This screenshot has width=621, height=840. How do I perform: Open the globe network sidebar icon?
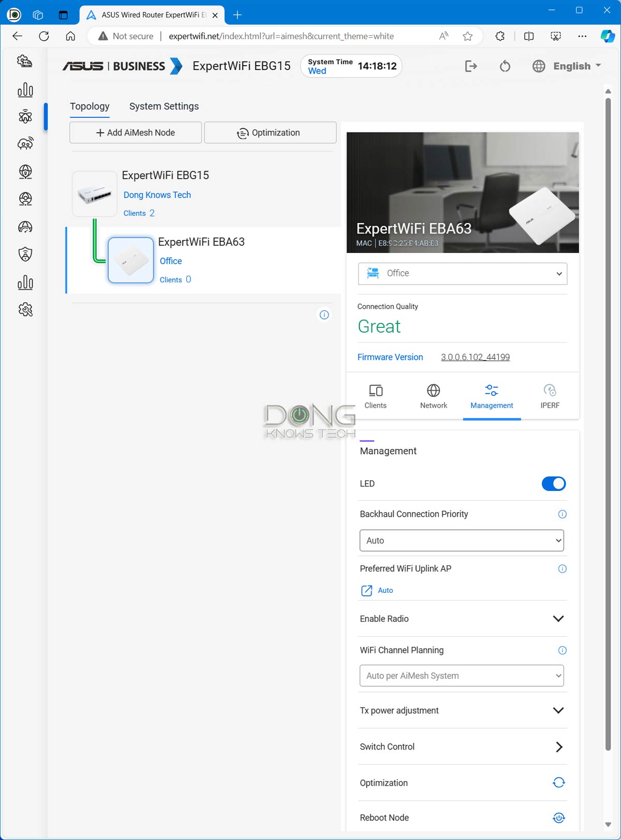pyautogui.click(x=25, y=172)
